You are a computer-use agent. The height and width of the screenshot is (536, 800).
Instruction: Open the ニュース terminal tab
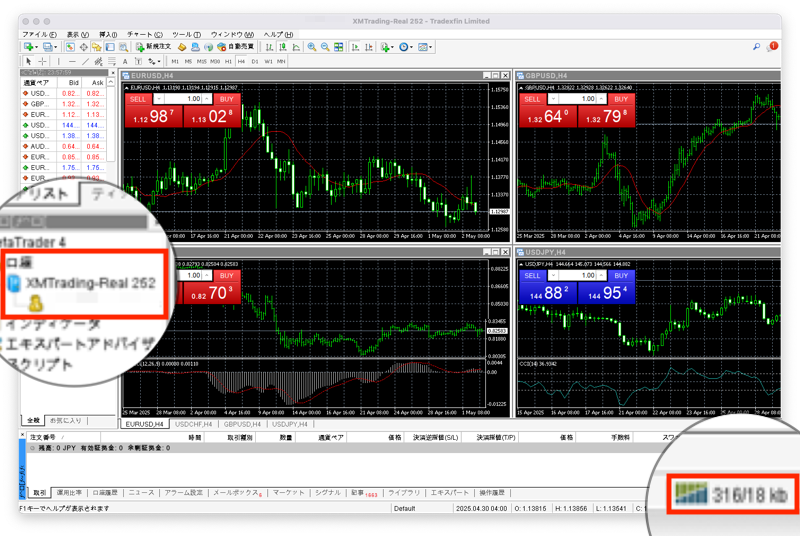point(141,493)
